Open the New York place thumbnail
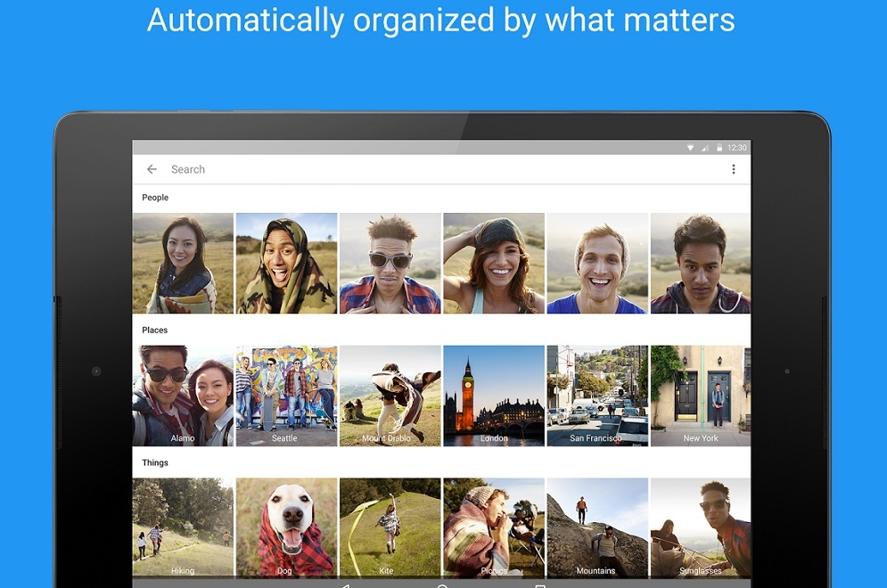Viewport: 887px width, 588px height. (x=701, y=396)
